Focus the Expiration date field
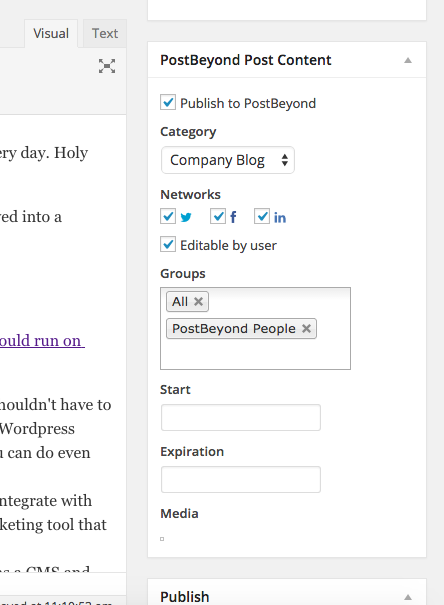This screenshot has height=605, width=444. coord(241,480)
